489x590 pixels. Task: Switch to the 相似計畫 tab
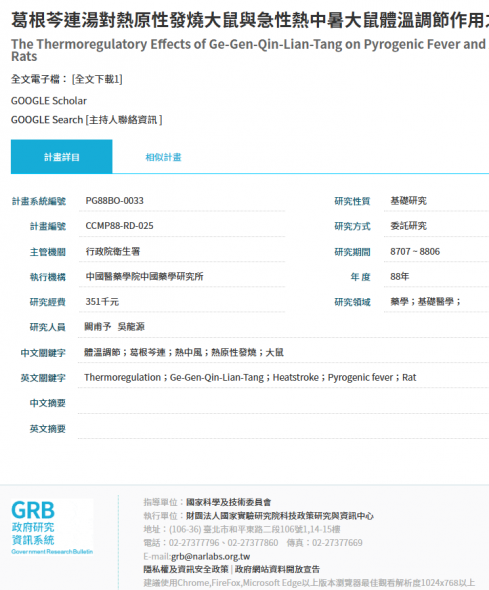click(163, 157)
